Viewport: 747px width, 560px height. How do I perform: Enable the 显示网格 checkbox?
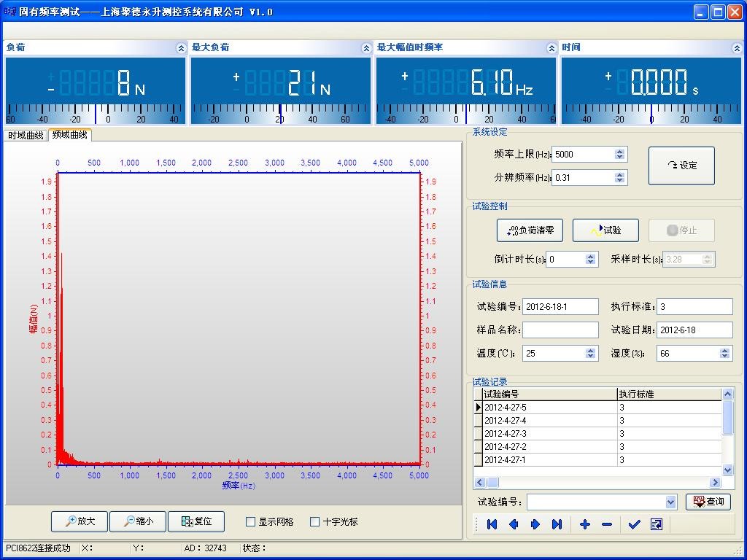pos(251,521)
